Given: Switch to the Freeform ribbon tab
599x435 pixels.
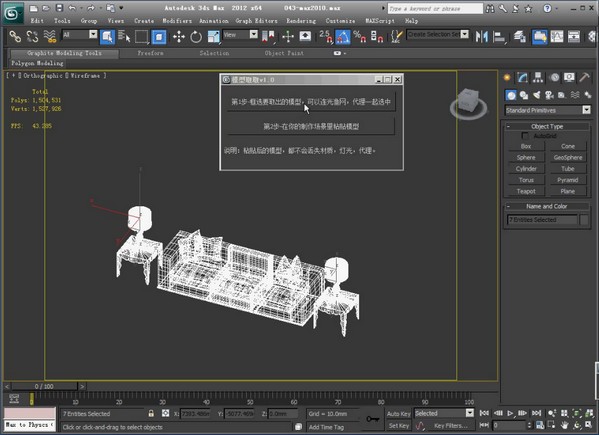Looking at the screenshot, I should pyautogui.click(x=151, y=53).
